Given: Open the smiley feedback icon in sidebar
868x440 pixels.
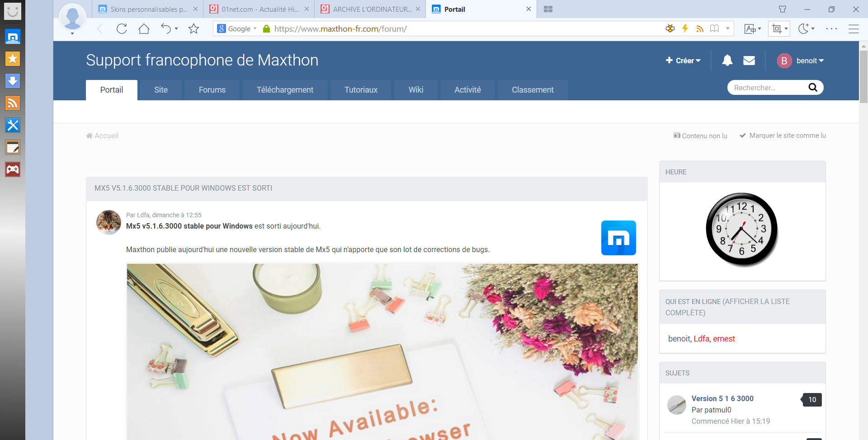Looking at the screenshot, I should [13, 11].
